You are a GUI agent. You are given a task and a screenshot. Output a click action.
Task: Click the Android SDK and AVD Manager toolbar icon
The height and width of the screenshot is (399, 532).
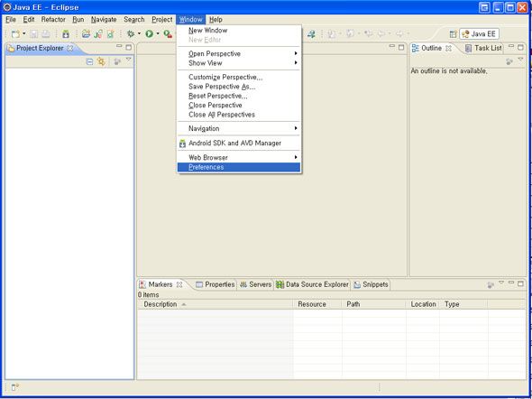point(66,34)
